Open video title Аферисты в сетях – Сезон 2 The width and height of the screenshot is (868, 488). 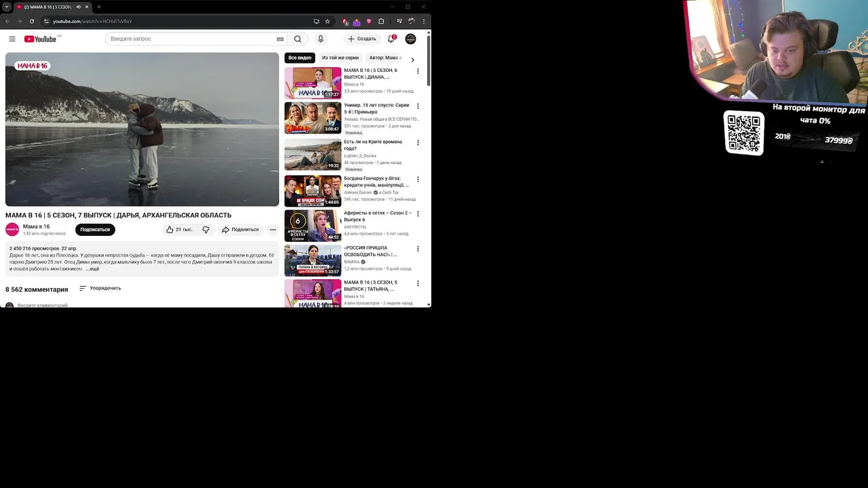click(378, 216)
